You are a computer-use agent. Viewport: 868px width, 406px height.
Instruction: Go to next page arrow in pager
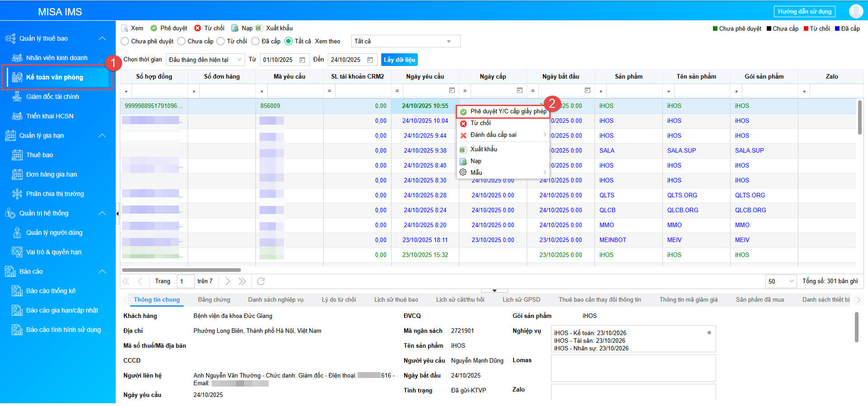coord(228,281)
